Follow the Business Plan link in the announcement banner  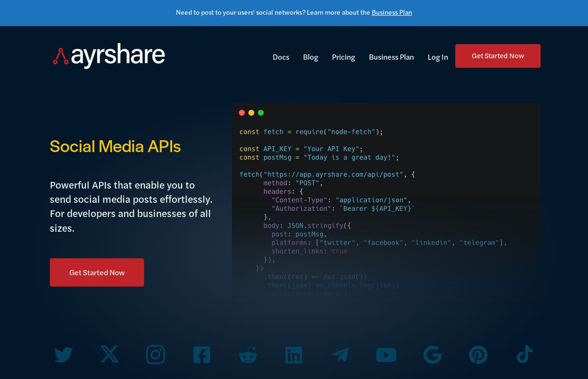pyautogui.click(x=392, y=12)
